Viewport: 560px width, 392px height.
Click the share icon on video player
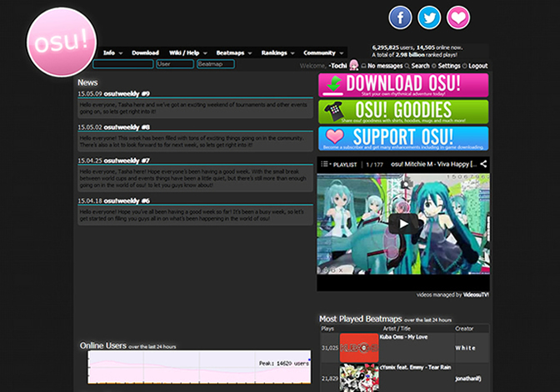point(483,164)
